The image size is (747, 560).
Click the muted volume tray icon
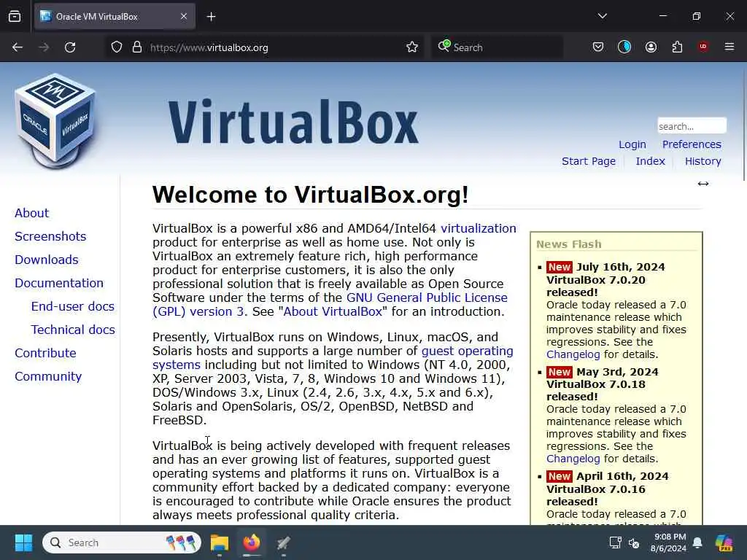click(x=634, y=542)
